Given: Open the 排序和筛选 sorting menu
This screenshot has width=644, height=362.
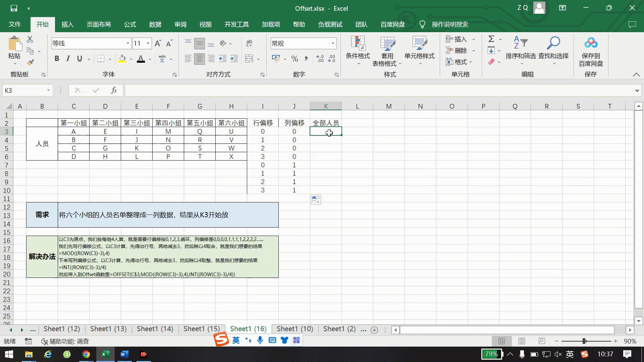Looking at the screenshot, I should [521, 50].
